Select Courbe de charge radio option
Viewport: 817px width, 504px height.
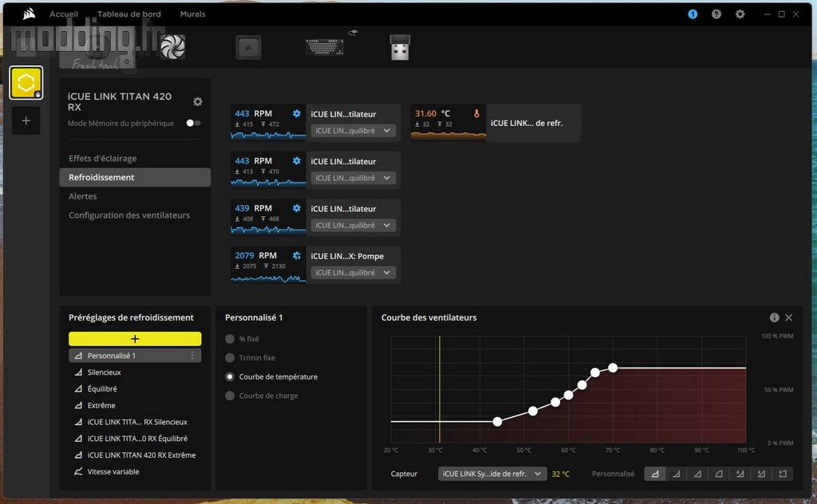[230, 396]
